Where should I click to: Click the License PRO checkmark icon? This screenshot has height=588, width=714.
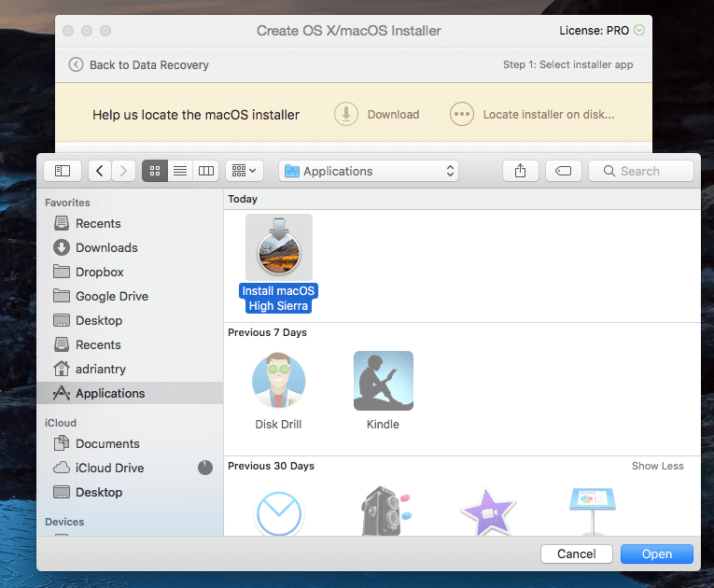tap(639, 30)
